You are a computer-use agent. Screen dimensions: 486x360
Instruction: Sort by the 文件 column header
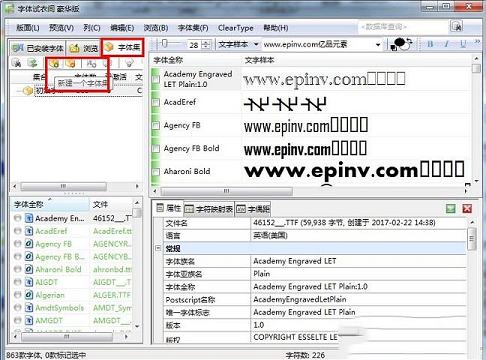[111, 204]
